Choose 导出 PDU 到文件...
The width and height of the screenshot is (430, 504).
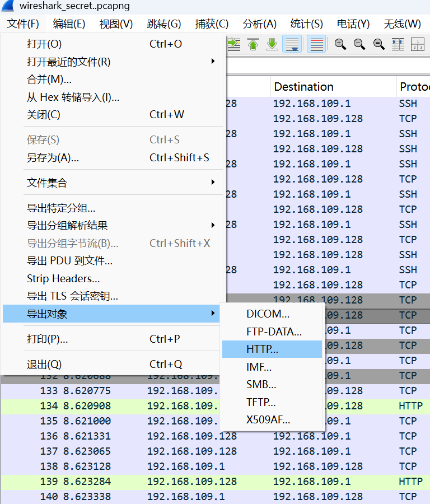(x=111, y=260)
